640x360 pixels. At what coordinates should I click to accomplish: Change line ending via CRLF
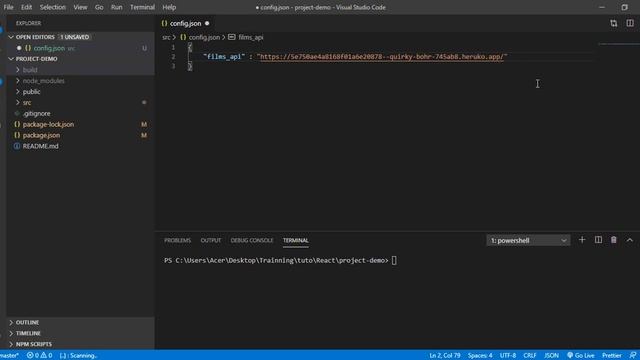click(x=530, y=356)
